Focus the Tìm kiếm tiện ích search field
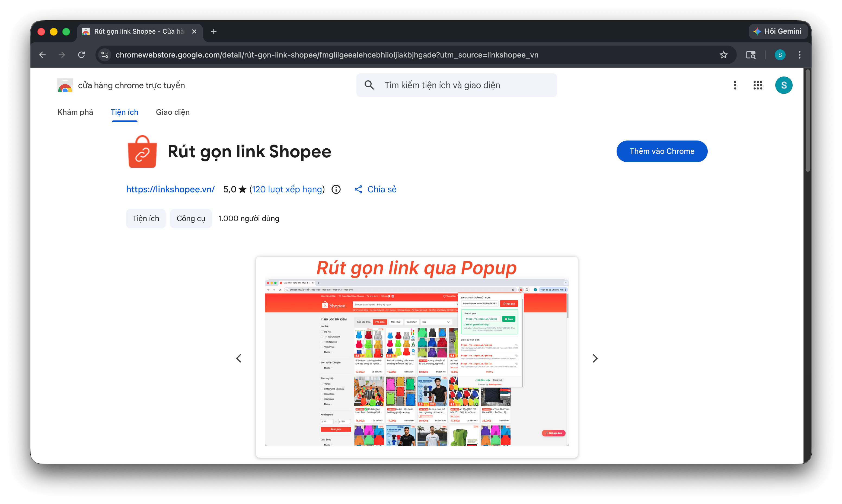This screenshot has height=504, width=842. click(x=456, y=85)
